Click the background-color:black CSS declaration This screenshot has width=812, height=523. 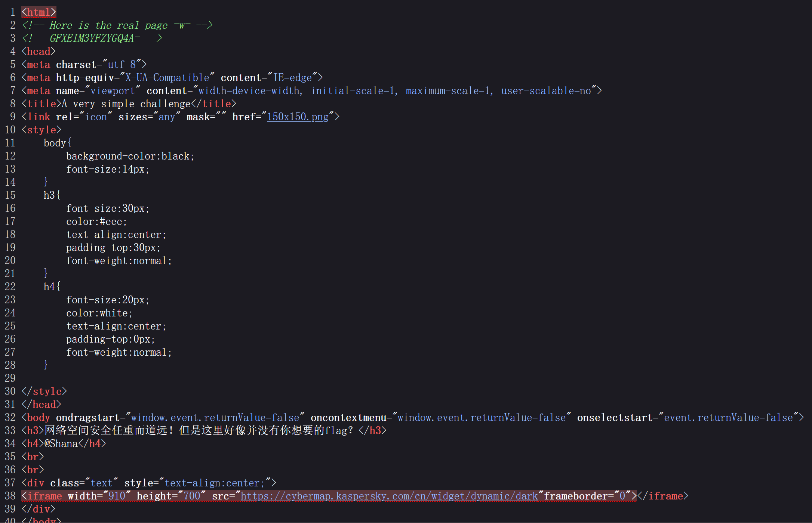click(x=130, y=156)
